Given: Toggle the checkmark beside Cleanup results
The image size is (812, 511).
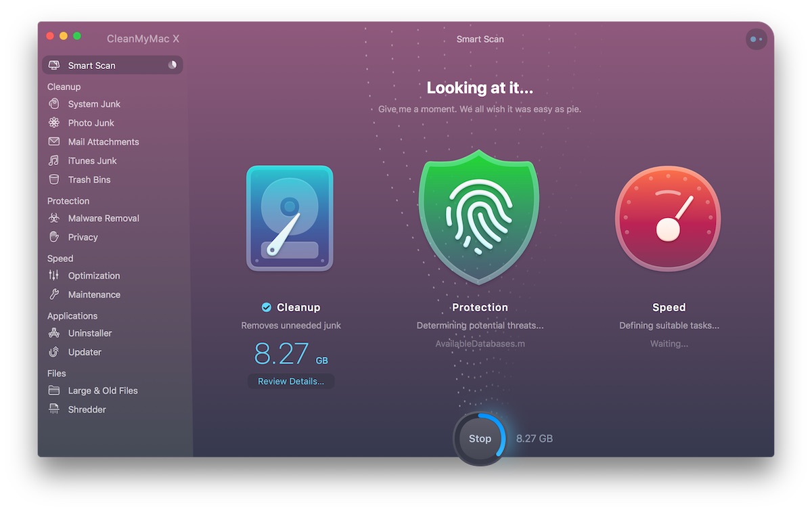Looking at the screenshot, I should point(265,307).
